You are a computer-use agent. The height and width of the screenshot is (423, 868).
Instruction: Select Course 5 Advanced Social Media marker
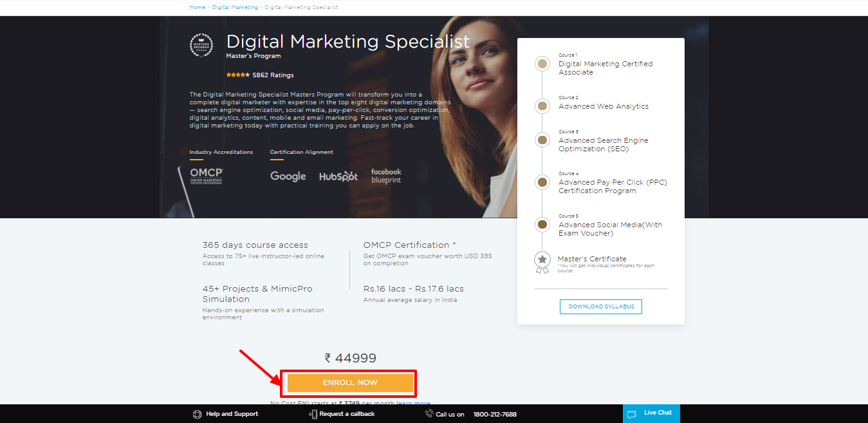(542, 224)
